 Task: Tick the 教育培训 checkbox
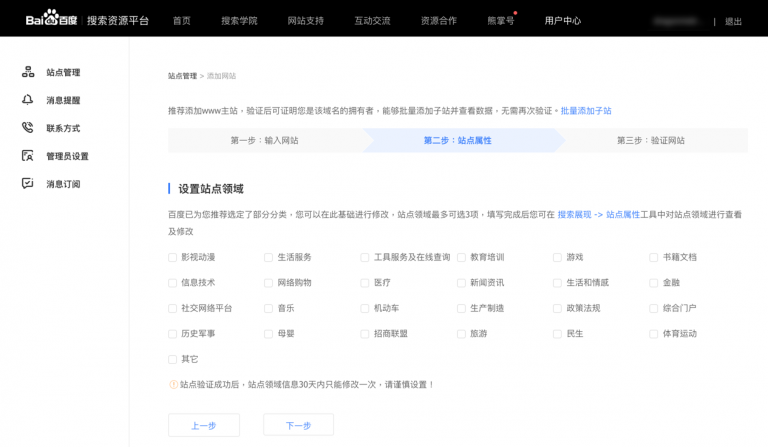(462, 257)
